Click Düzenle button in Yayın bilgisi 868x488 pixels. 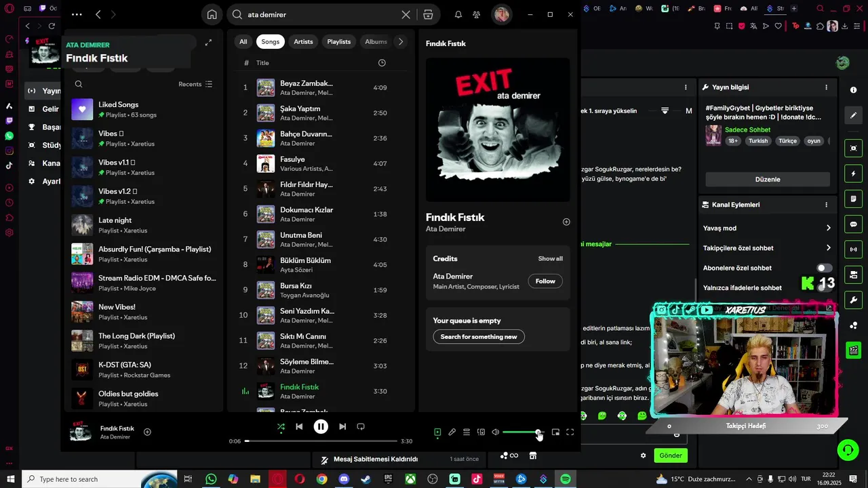point(768,180)
